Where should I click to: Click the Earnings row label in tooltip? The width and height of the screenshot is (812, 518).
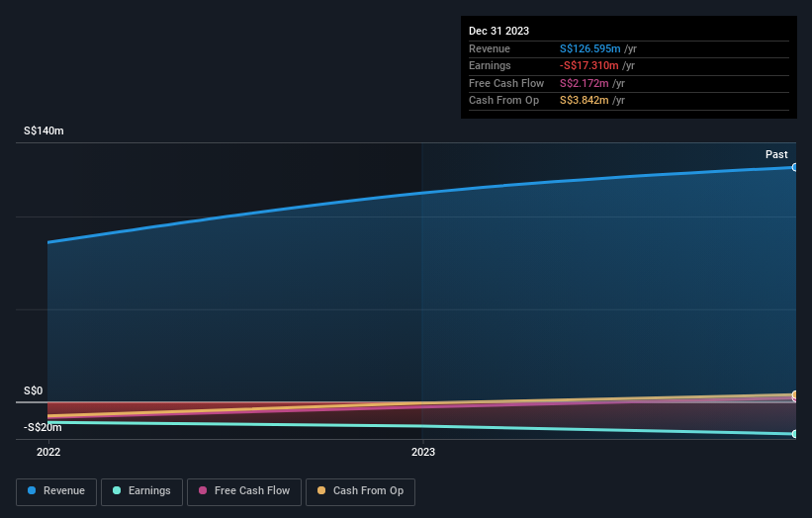490,65
